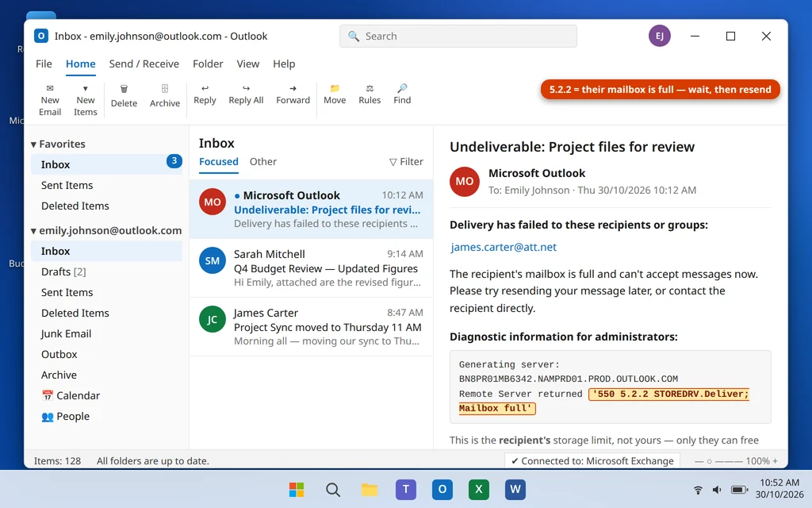Click the zoom out minus button
This screenshot has width=812, height=508.
click(698, 461)
